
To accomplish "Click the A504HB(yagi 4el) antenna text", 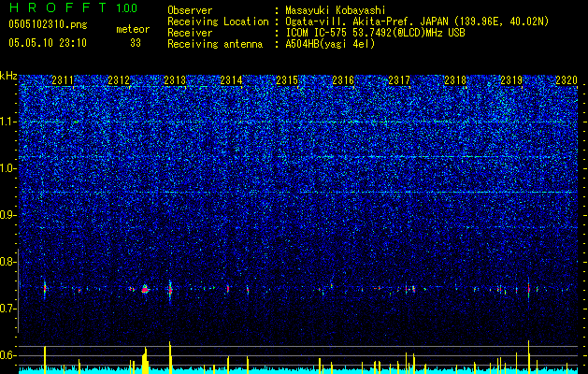I will 330,44.
